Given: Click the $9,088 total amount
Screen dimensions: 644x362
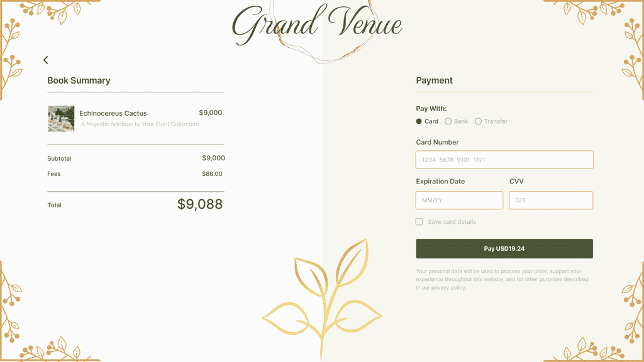Looking at the screenshot, I should 200,204.
